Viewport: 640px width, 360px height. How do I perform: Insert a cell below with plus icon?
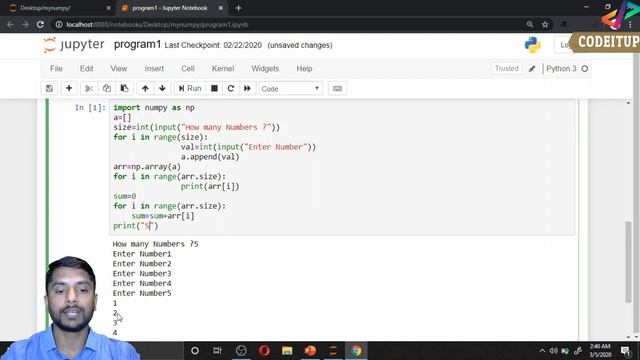(69, 89)
